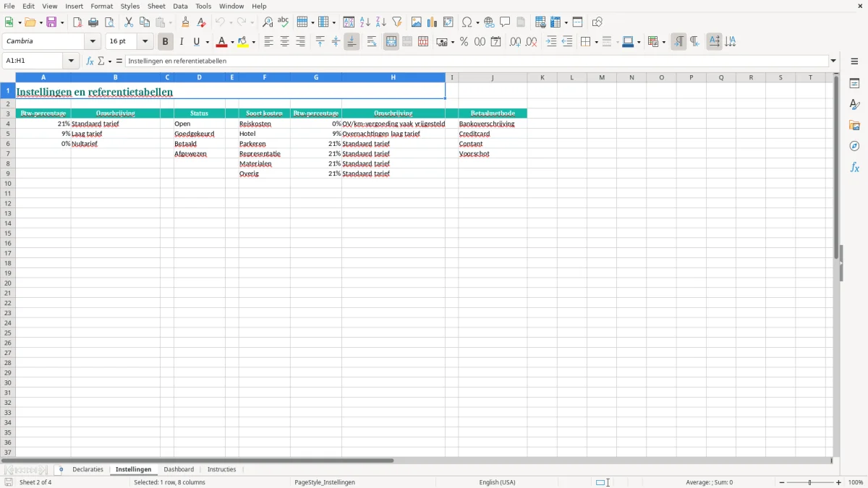This screenshot has width=868, height=488.
Task: Insert a pivot table
Action: (448, 22)
